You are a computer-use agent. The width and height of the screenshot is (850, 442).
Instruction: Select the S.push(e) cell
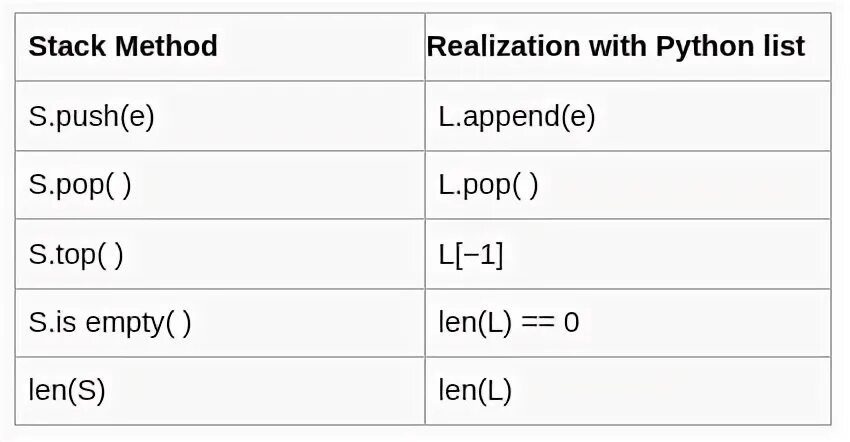[x=220, y=116]
